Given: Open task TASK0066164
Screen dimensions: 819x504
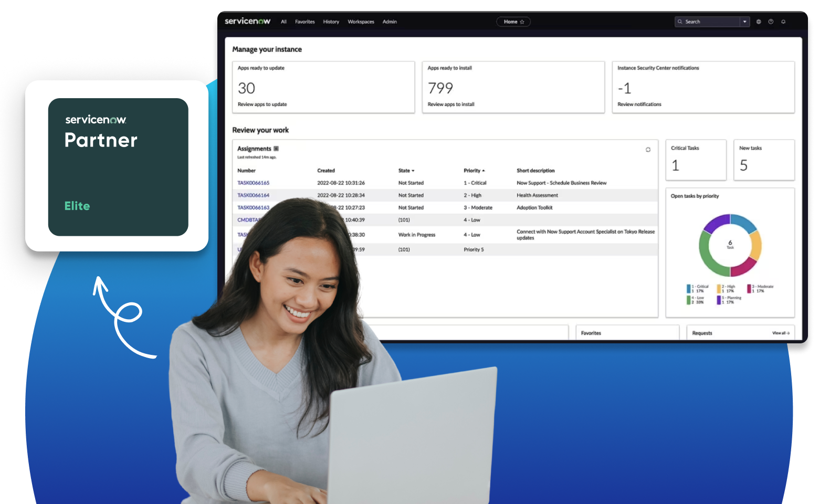Looking at the screenshot, I should pos(253,195).
